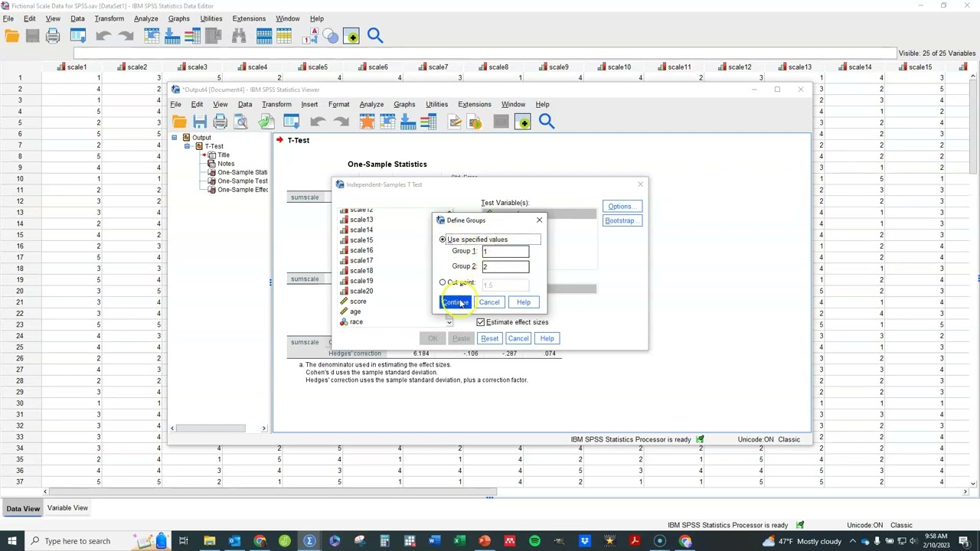980x551 pixels.
Task: Click the Bootstrap button in T Test dialog
Action: [x=621, y=221]
